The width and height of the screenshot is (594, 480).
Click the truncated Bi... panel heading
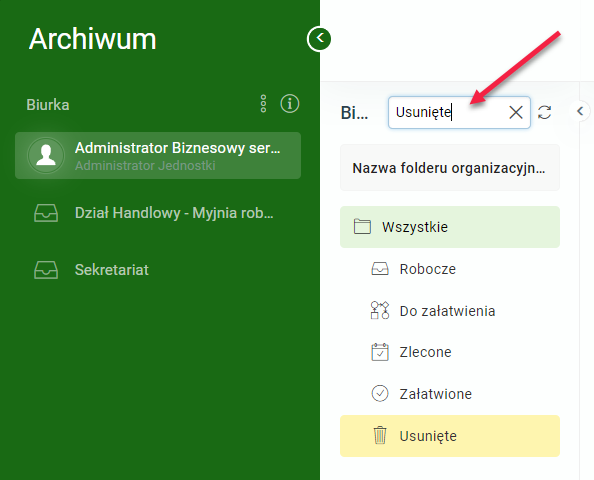[354, 113]
